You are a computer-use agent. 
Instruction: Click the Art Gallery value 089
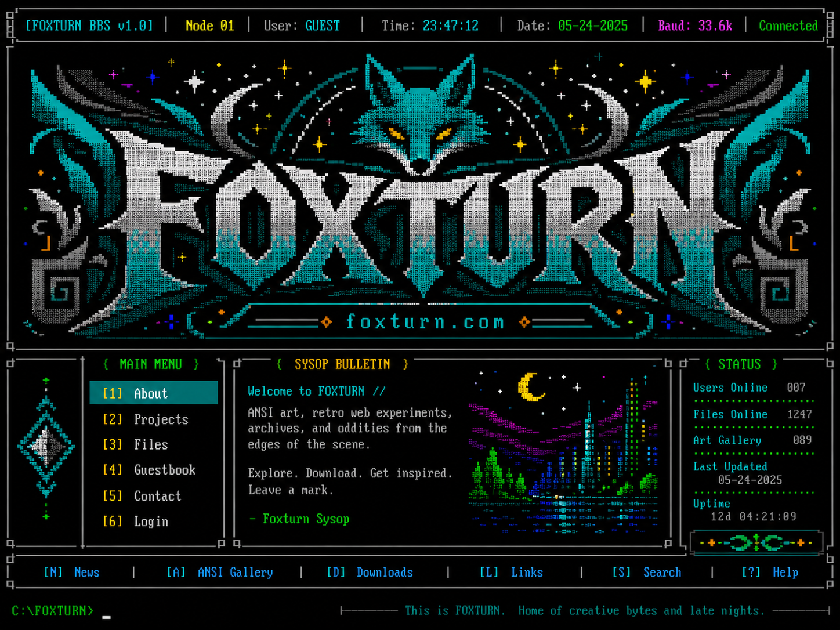click(802, 440)
